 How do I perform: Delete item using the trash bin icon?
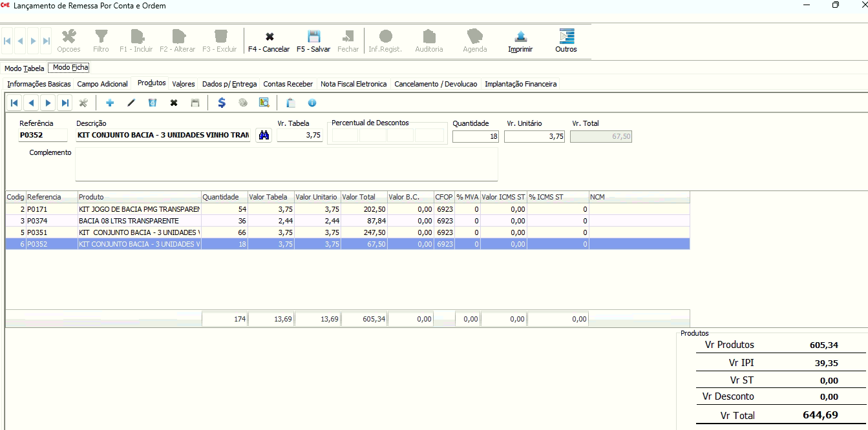tap(153, 103)
